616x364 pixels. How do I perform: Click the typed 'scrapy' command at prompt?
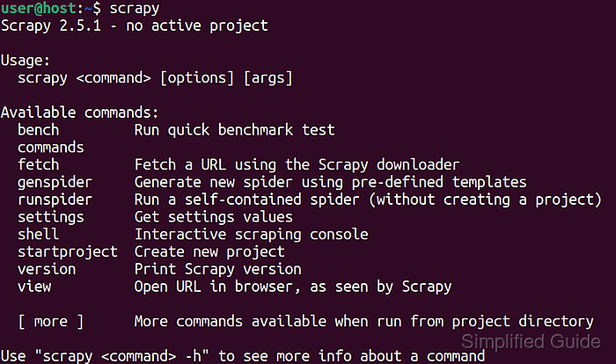(134, 8)
